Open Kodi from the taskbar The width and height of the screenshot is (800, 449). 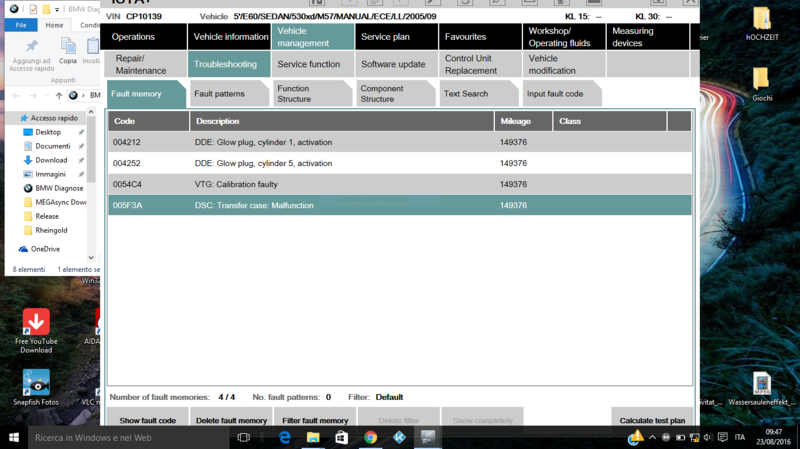399,437
